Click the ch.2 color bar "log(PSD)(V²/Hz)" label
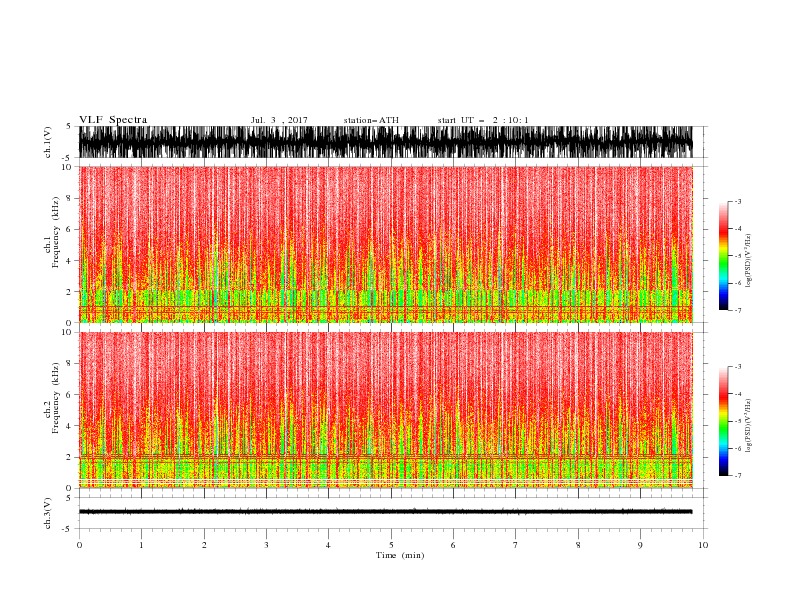 pos(748,426)
